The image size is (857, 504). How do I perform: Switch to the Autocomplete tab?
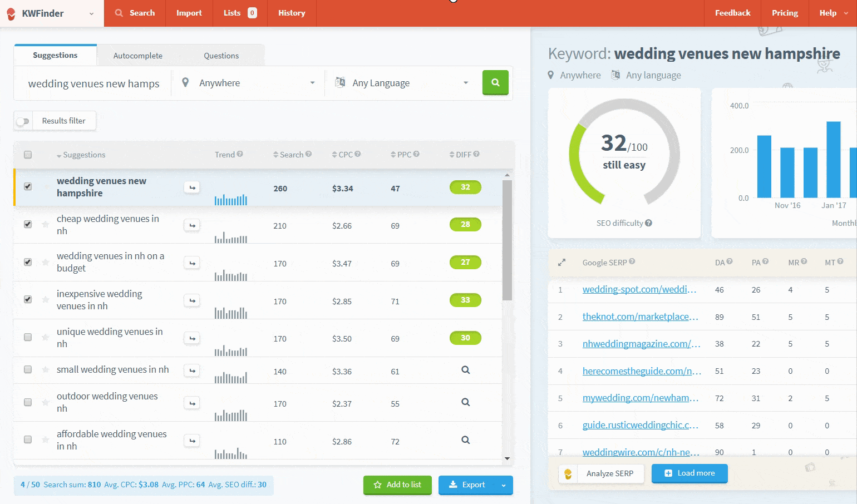137,56
